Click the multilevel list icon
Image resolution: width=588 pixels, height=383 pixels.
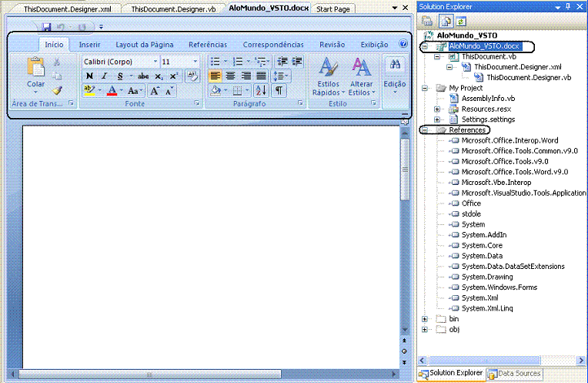pyautogui.click(x=260, y=62)
